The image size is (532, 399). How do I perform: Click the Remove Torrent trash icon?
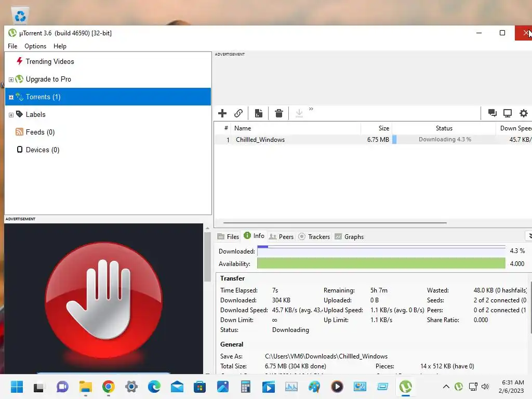tap(279, 113)
